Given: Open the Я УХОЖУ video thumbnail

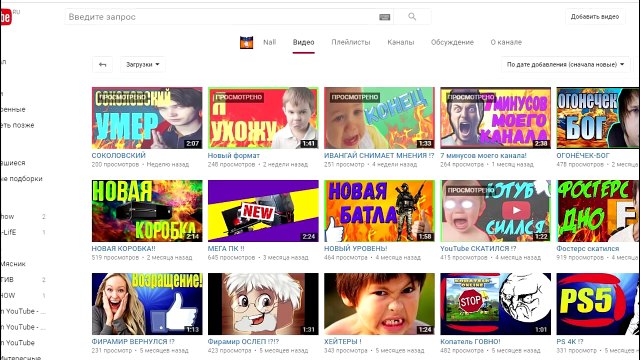Looking at the screenshot, I should click(263, 118).
